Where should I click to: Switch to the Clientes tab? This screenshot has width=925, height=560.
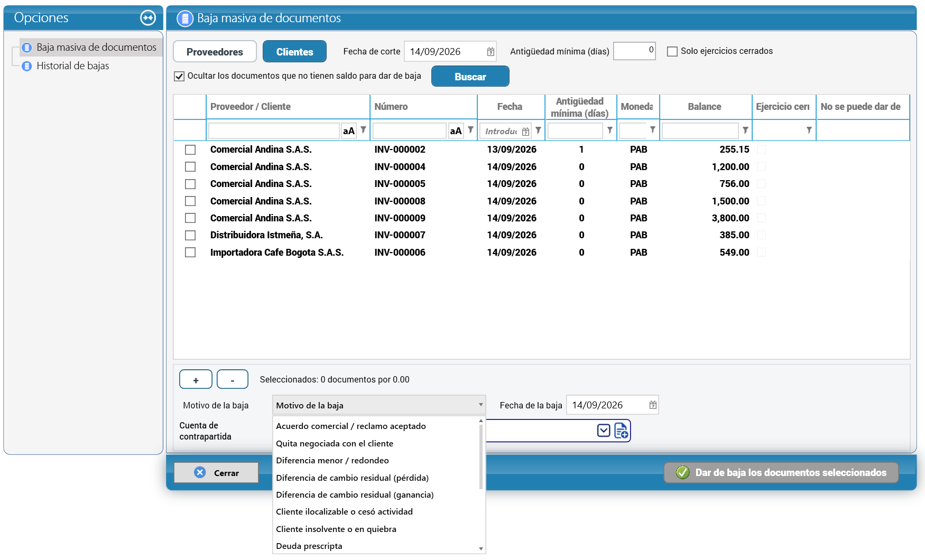point(294,52)
